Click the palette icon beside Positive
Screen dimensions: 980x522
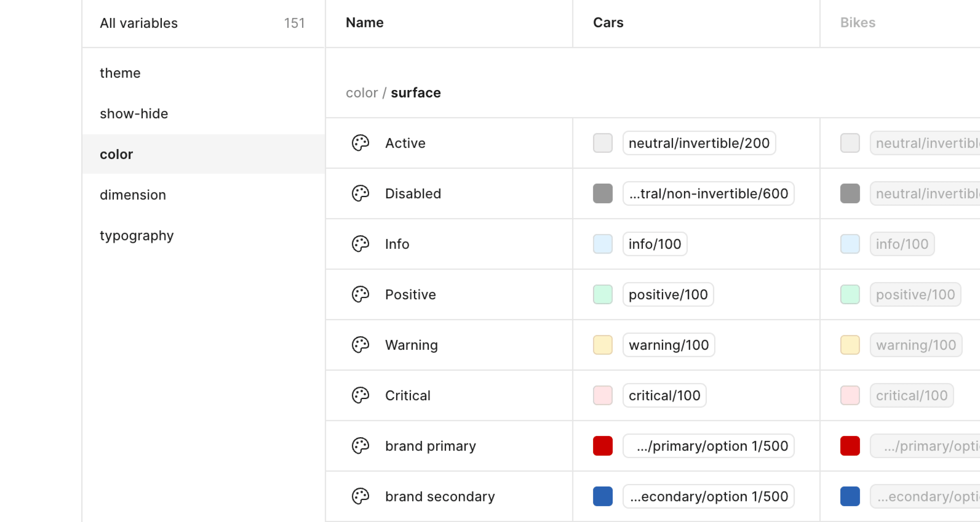pyautogui.click(x=360, y=294)
